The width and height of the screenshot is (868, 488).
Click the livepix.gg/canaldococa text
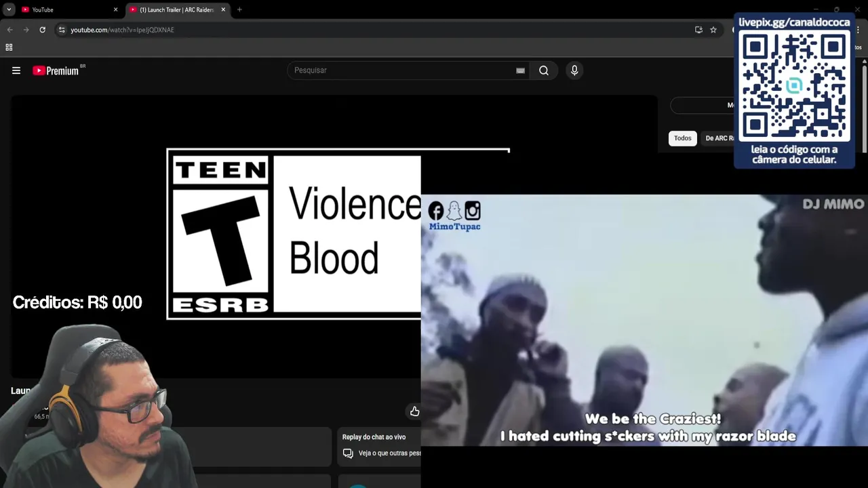pos(794,22)
